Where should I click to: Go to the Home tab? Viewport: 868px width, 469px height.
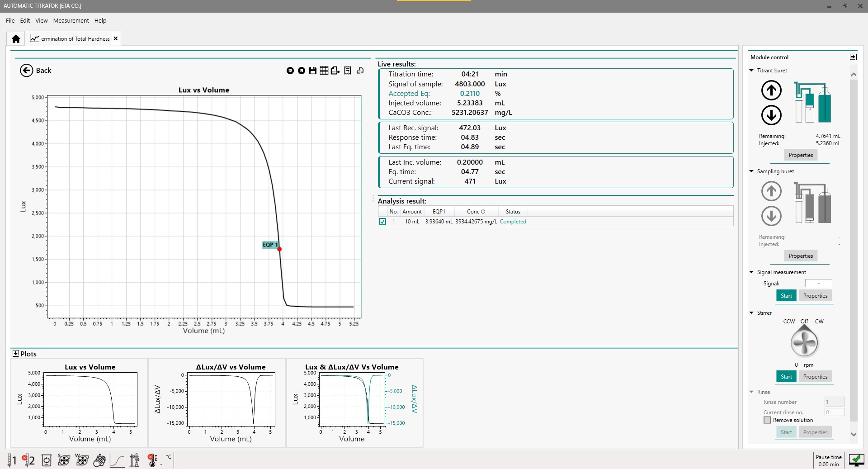pyautogui.click(x=16, y=39)
